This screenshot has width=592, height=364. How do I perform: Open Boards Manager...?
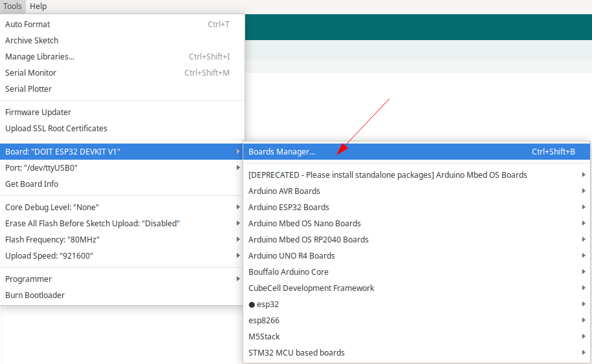(x=417, y=152)
